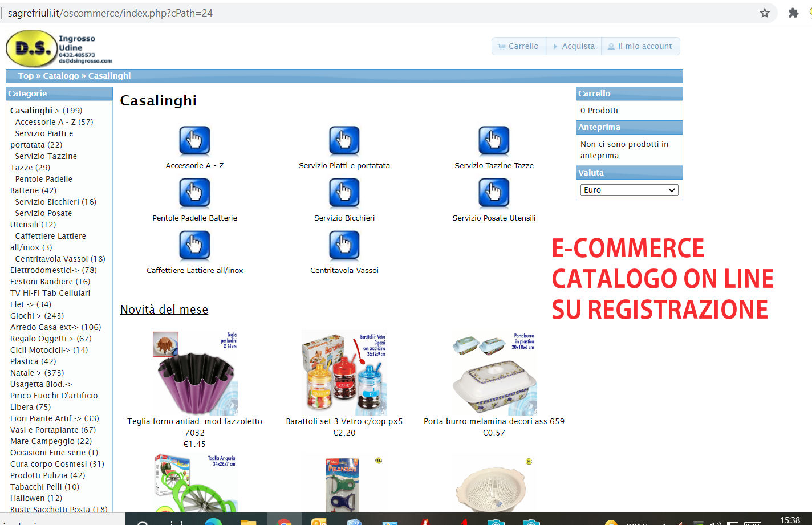Select Servizio Bicchieri (16) in sidebar

(x=56, y=202)
